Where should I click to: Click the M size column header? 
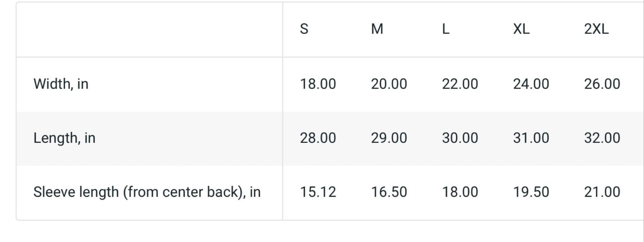point(377,29)
